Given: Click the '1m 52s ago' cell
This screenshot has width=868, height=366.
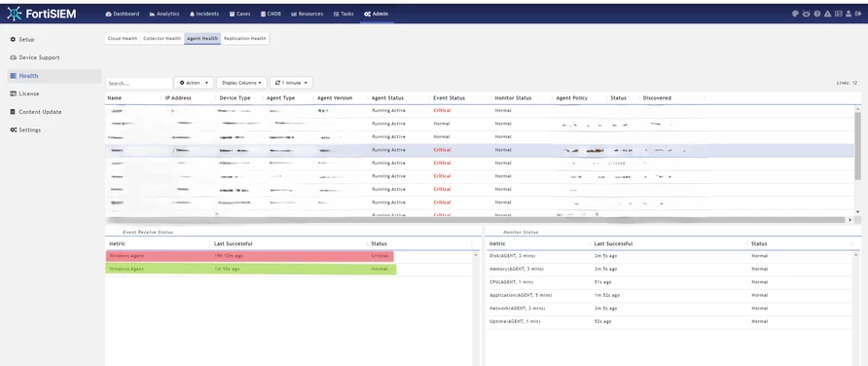Looking at the screenshot, I should click(x=607, y=295).
